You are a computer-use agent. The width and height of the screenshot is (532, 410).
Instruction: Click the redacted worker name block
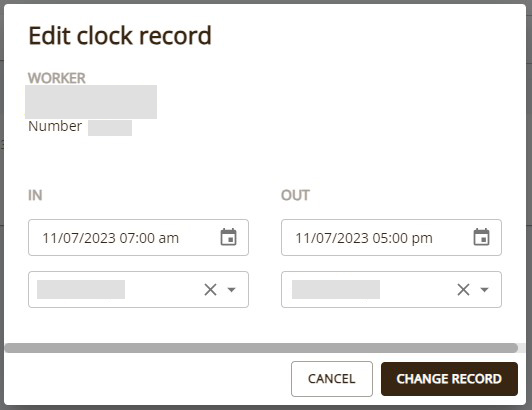pyautogui.click(x=91, y=102)
